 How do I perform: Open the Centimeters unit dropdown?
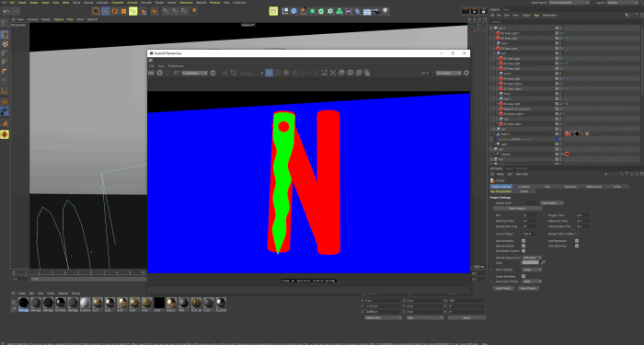pos(552,203)
